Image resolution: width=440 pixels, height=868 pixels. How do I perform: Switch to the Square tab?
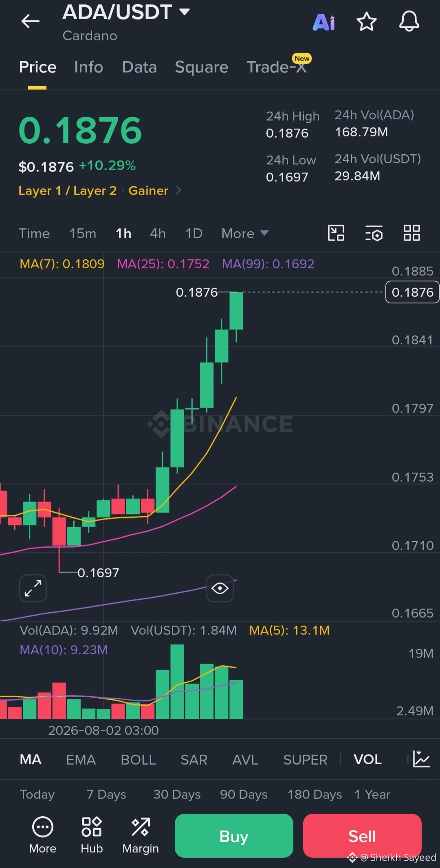(x=201, y=67)
